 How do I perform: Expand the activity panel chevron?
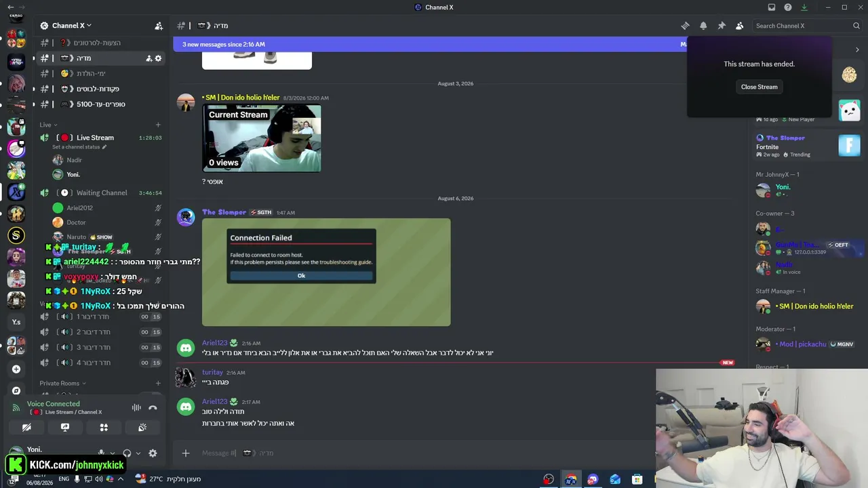[x=857, y=49]
